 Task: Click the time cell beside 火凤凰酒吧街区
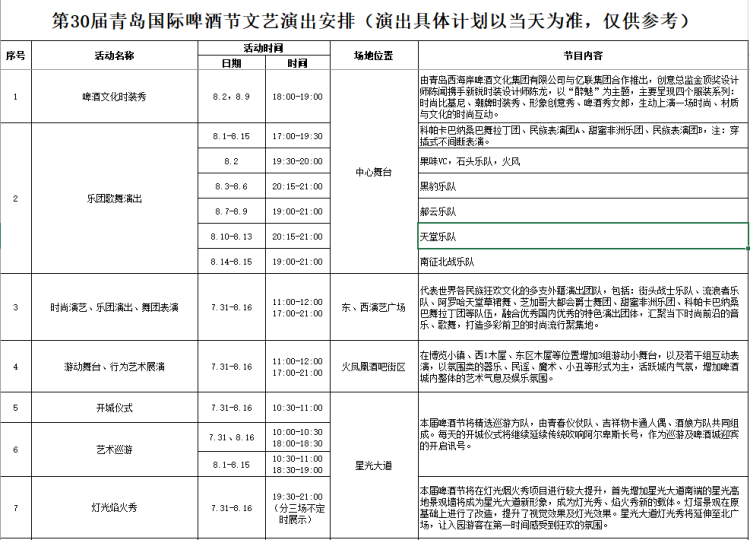(x=298, y=366)
